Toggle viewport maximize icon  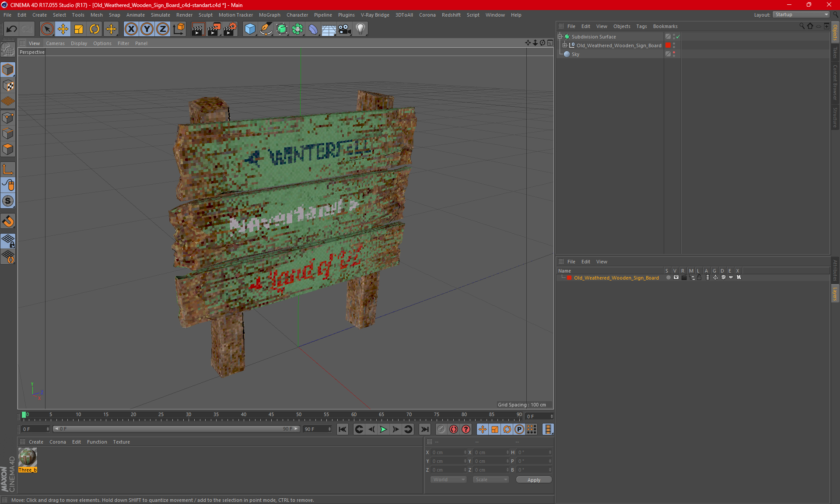point(550,43)
